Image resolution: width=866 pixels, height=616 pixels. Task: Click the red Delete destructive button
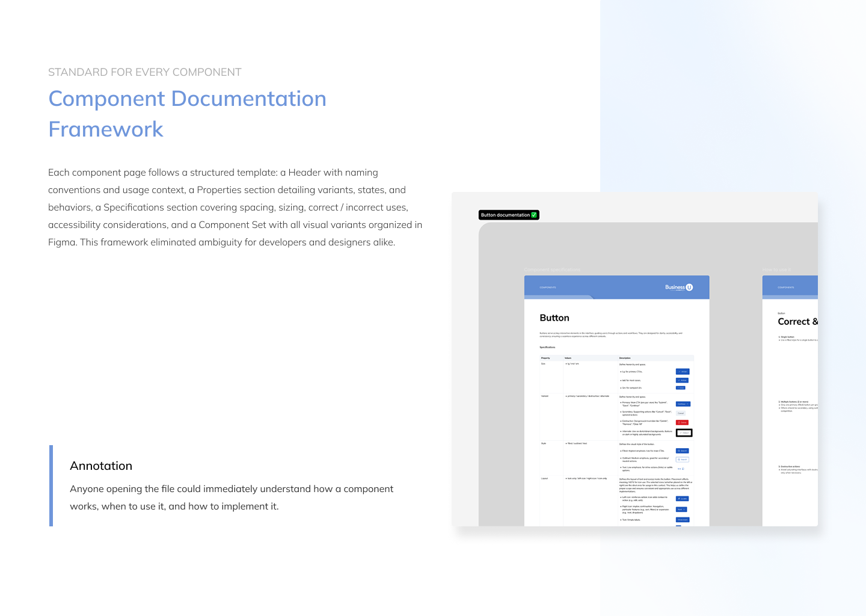coord(682,422)
